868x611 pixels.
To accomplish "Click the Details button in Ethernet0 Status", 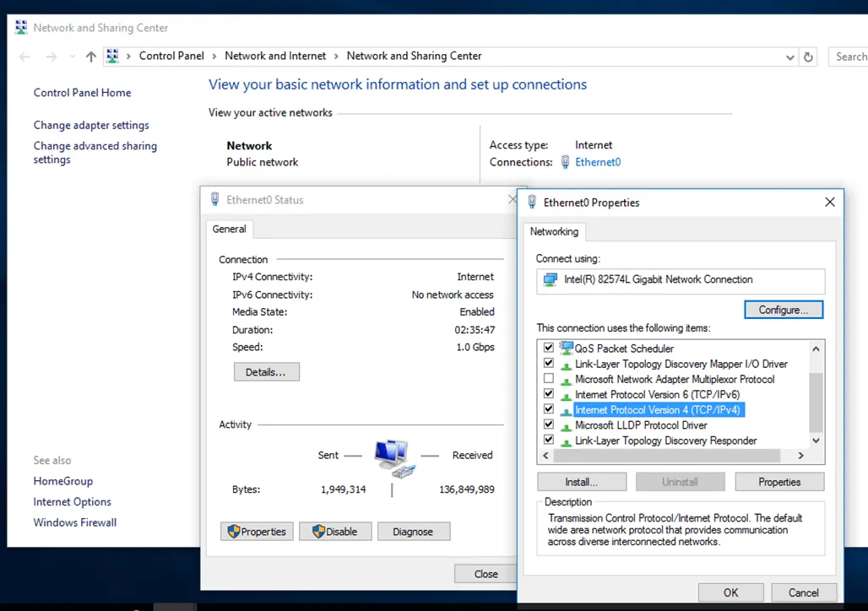I will [266, 371].
